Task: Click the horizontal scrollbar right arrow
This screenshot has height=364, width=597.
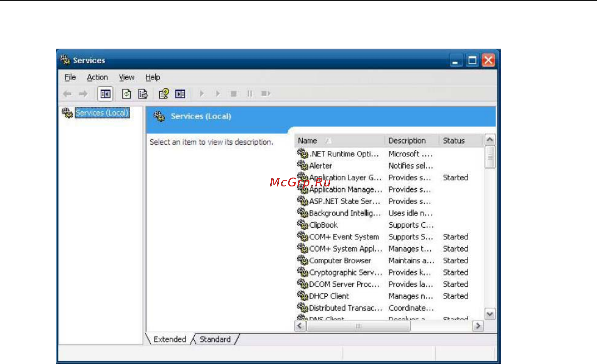Action: [x=478, y=326]
